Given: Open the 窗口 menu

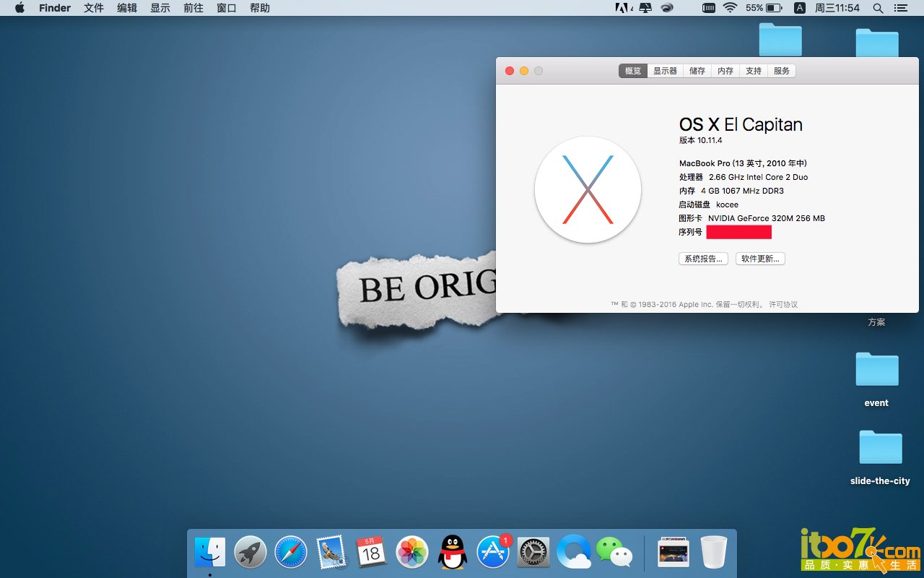Looking at the screenshot, I should point(227,8).
